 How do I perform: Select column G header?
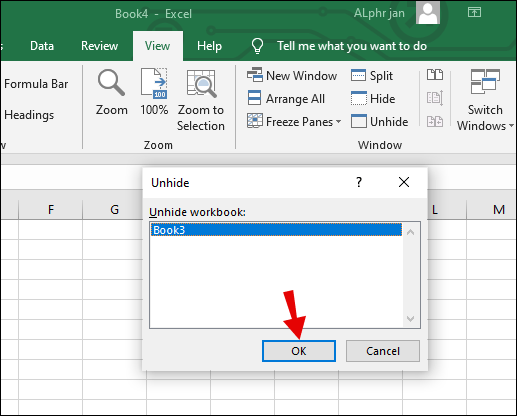tap(114, 210)
